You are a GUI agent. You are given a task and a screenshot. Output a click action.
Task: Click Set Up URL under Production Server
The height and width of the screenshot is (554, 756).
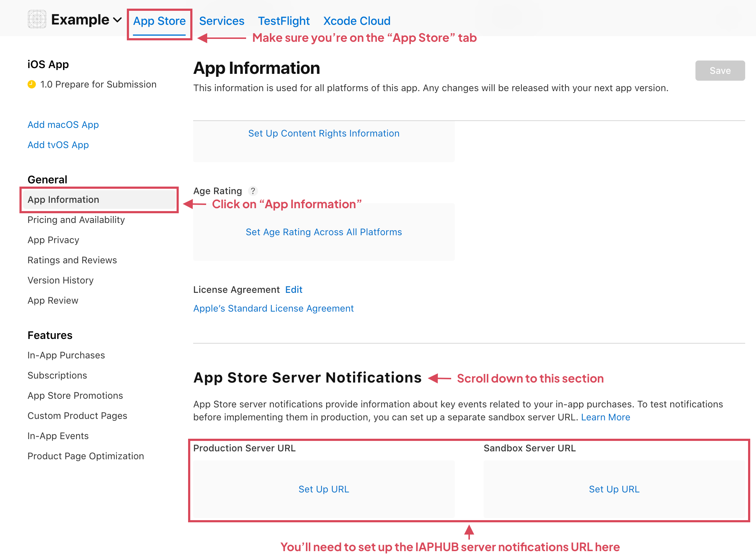[324, 489]
